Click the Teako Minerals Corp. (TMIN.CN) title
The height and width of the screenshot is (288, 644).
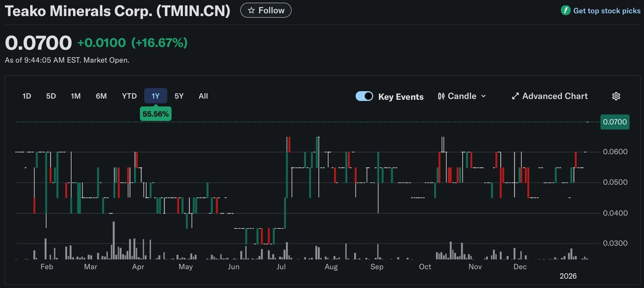coord(118,11)
